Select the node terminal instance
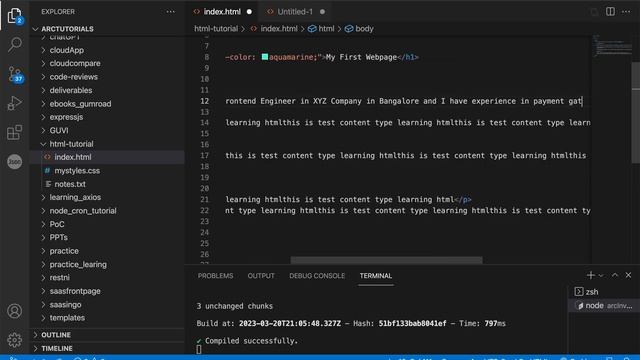Viewport: 640px width, 360px height. click(603, 305)
